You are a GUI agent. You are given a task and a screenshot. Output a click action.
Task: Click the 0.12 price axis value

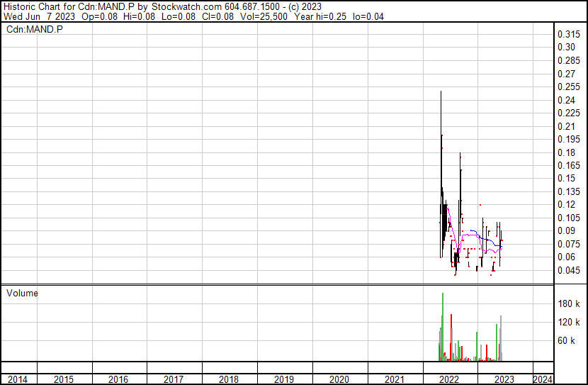pyautogui.click(x=566, y=204)
